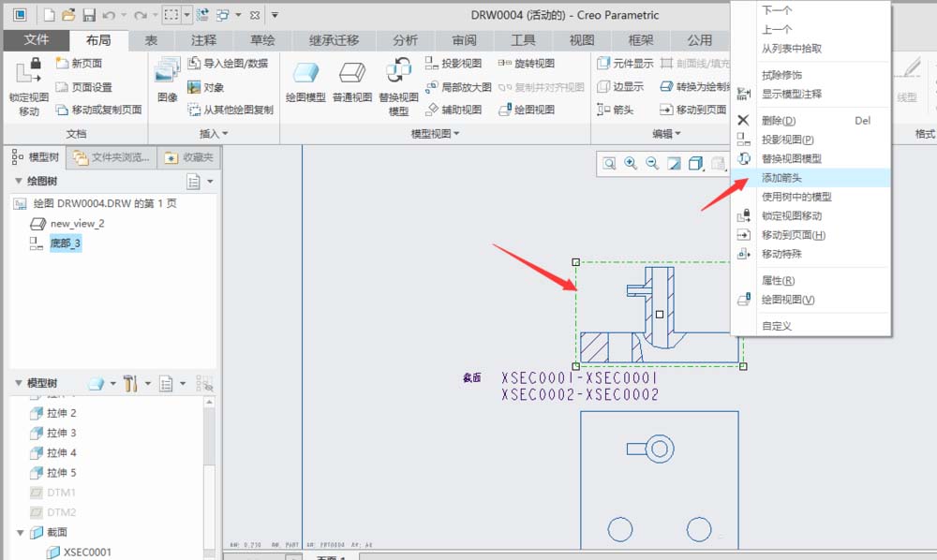Screen dimensions: 937x560
Task: Open Sheet Setup (页面设置)
Action: 83,86
